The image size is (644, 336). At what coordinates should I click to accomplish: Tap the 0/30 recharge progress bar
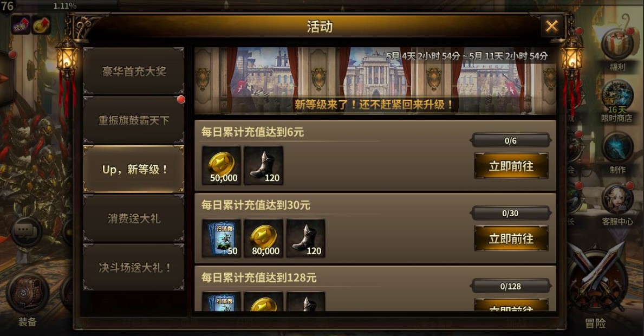click(x=511, y=213)
